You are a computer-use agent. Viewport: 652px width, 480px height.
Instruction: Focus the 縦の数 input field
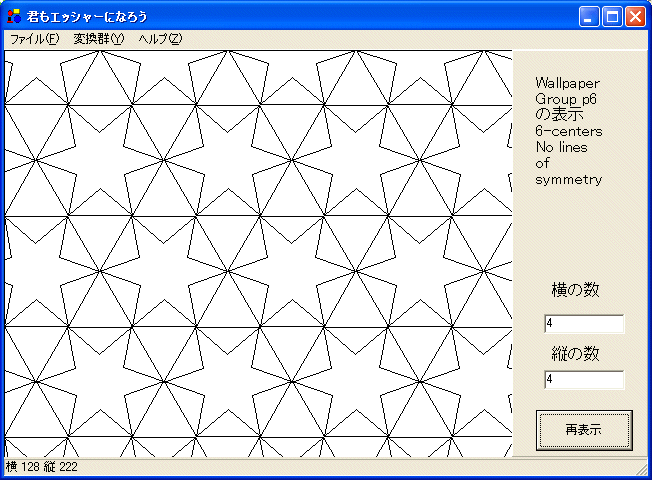584,380
